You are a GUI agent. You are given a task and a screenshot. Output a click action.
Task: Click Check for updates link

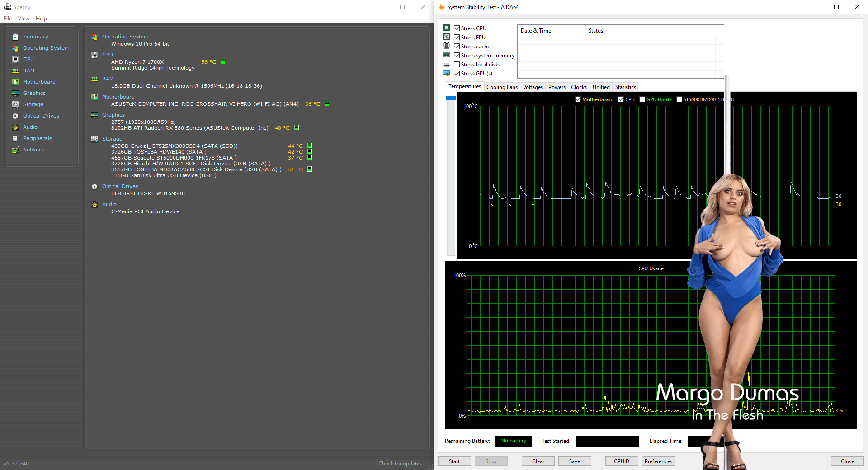402,464
